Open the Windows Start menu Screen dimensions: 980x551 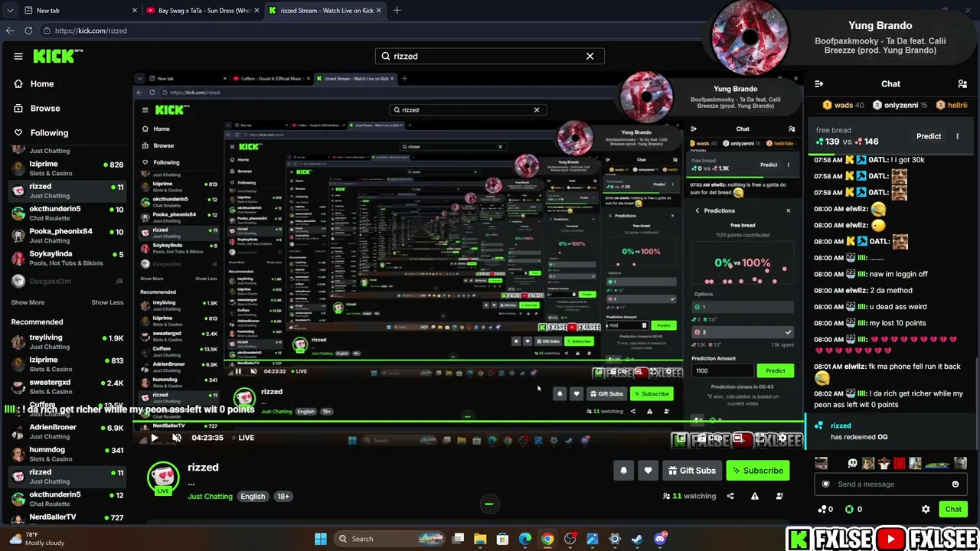coord(321,539)
